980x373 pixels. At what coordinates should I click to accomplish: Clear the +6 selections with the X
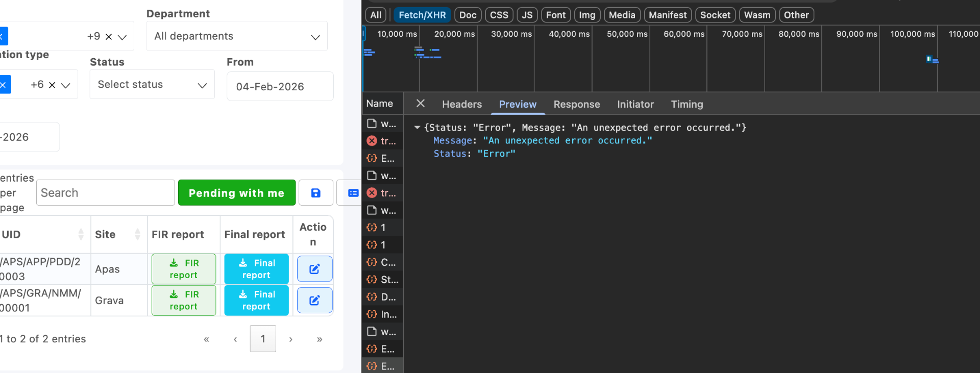[52, 85]
